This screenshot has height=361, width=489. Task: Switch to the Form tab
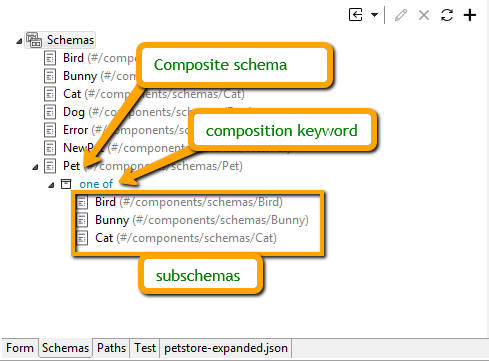(x=20, y=348)
